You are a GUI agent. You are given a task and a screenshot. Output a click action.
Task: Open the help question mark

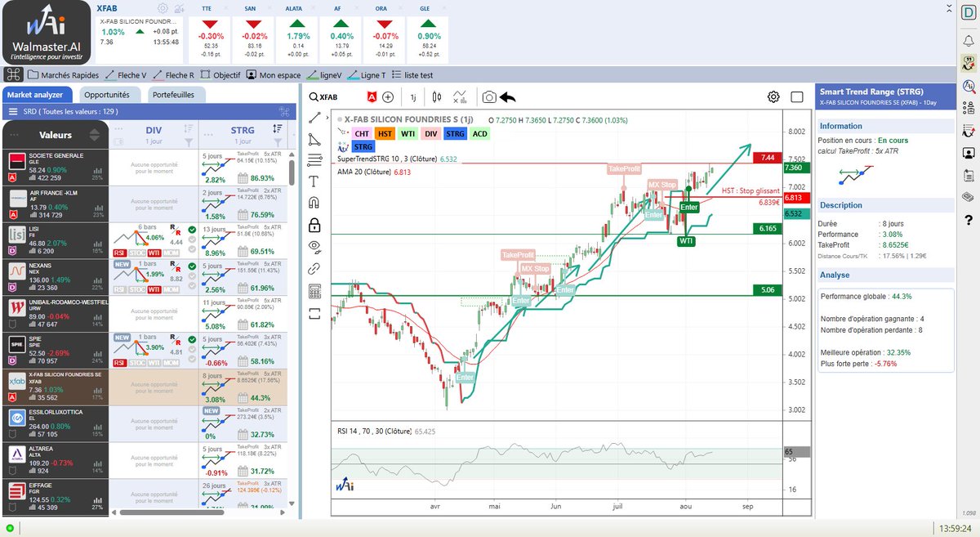point(969,219)
